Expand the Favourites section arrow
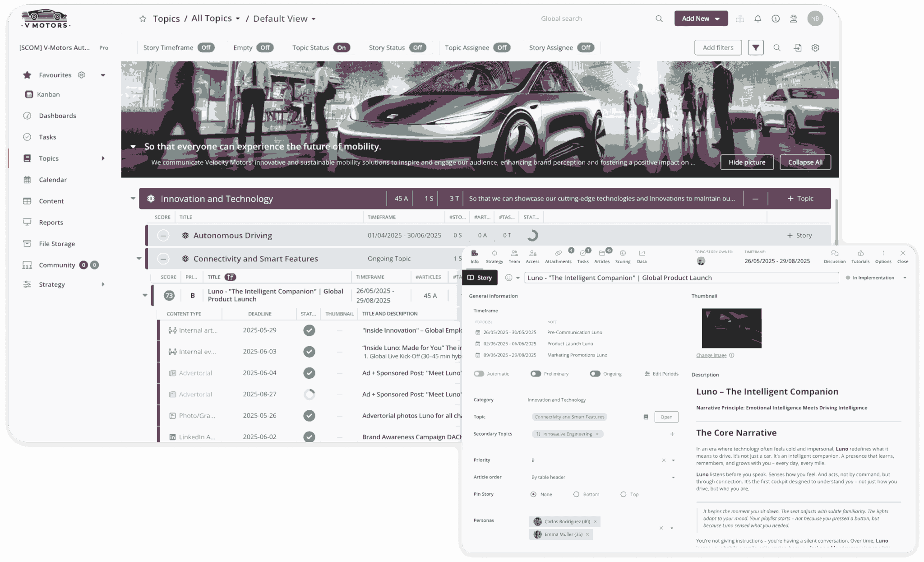The height and width of the screenshot is (562, 924). [x=103, y=75]
